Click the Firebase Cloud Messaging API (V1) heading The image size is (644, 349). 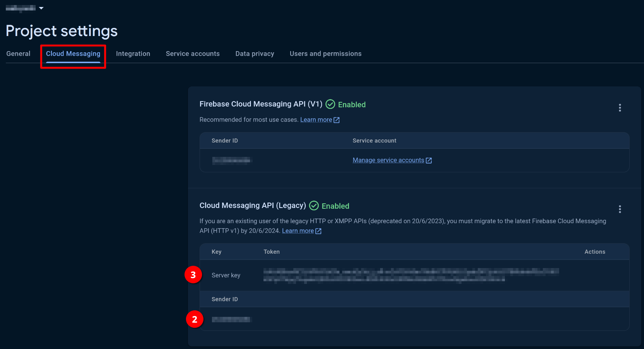(x=261, y=104)
